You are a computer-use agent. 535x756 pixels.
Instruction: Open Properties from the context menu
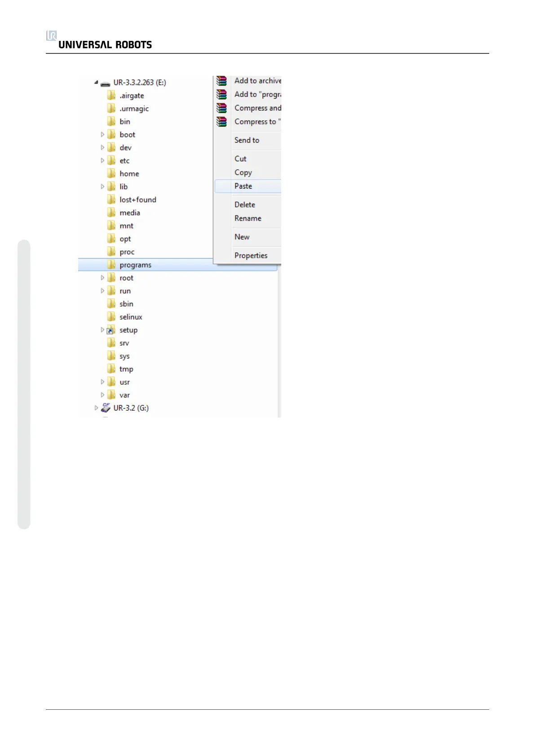point(248,255)
